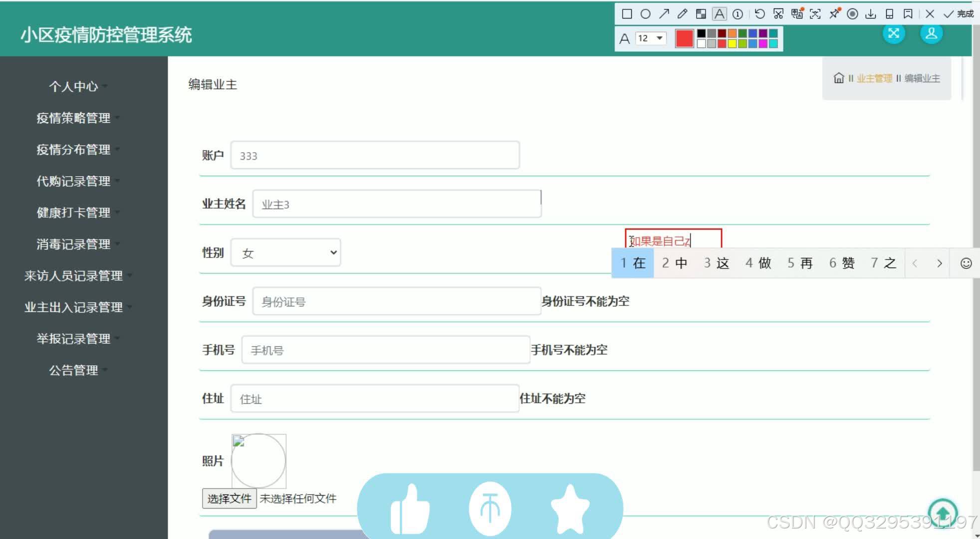Pick the yellow color swatch
This screenshot has height=539, width=980.
[x=732, y=43]
